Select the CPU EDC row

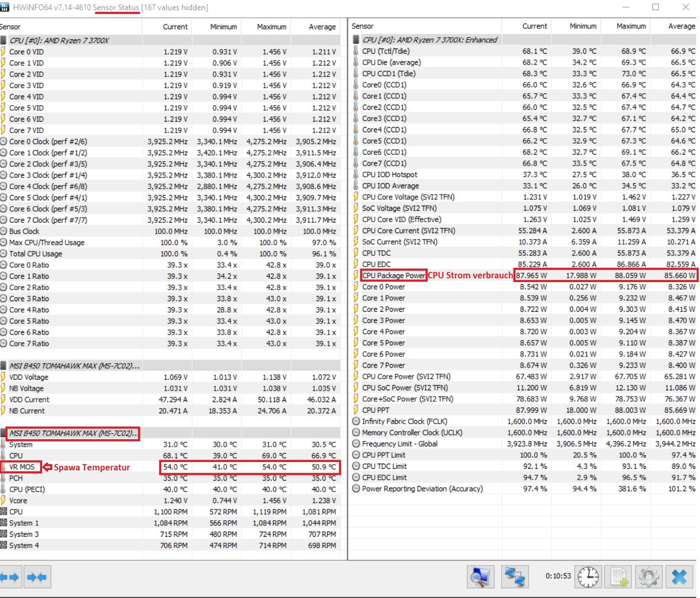point(522,264)
